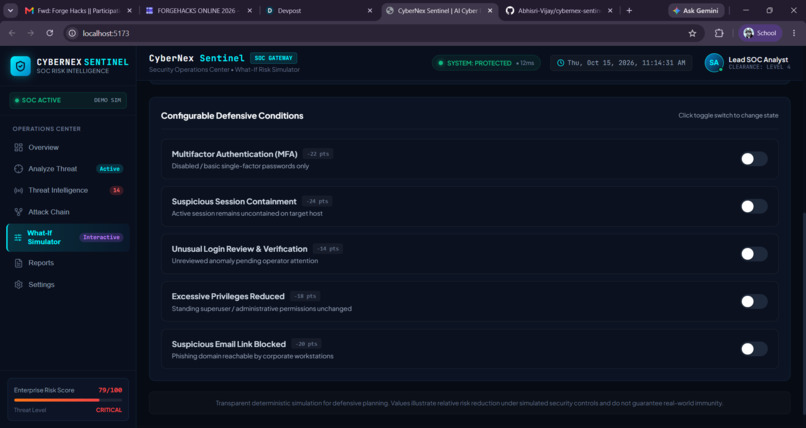Click the CRITICAL threat level label
806x428 pixels.
pyautogui.click(x=109, y=410)
